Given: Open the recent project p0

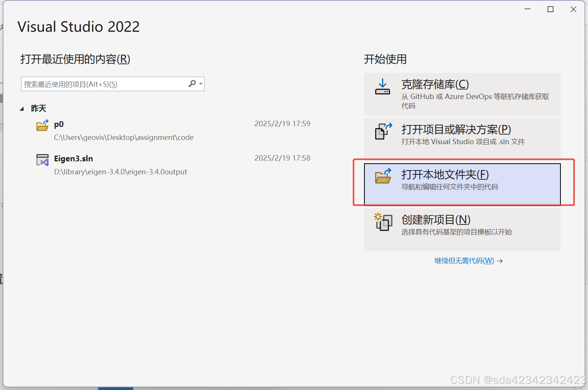Looking at the screenshot, I should (x=59, y=124).
